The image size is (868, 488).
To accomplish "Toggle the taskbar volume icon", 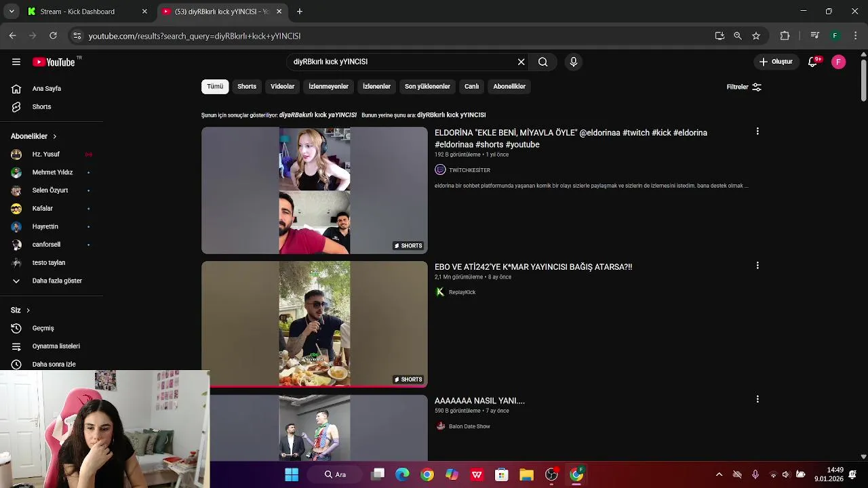I will [786, 474].
